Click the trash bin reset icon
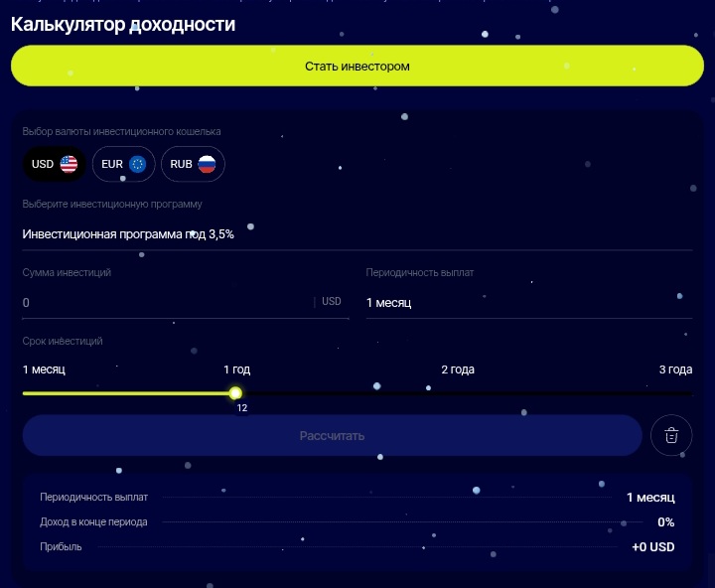Image resolution: width=715 pixels, height=588 pixels. (671, 435)
